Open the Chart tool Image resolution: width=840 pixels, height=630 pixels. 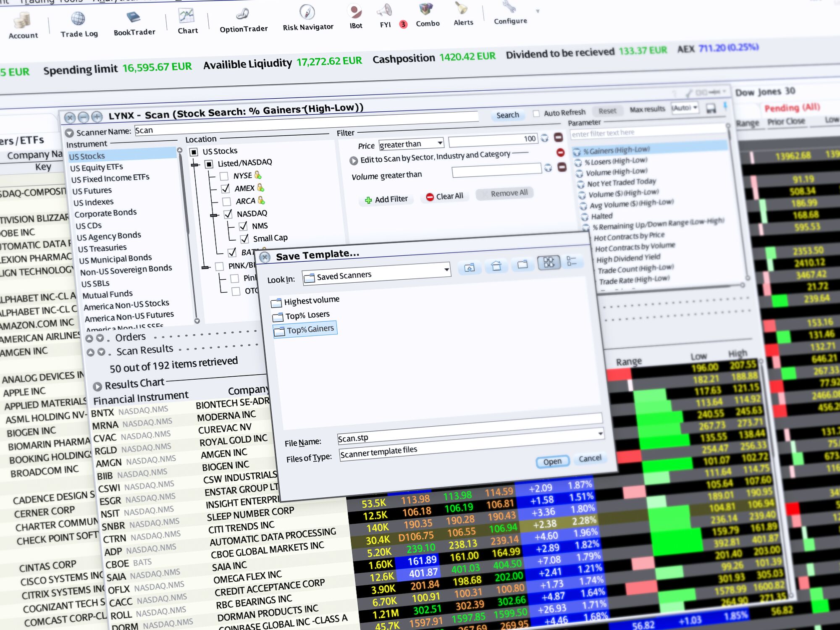(x=187, y=21)
